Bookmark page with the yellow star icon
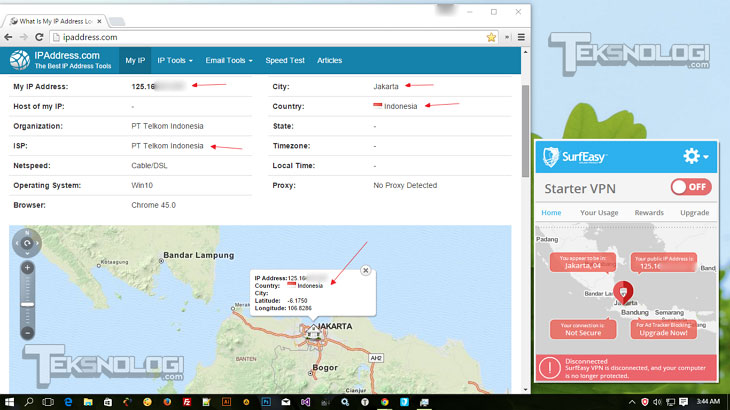This screenshot has width=730, height=410. (x=491, y=37)
